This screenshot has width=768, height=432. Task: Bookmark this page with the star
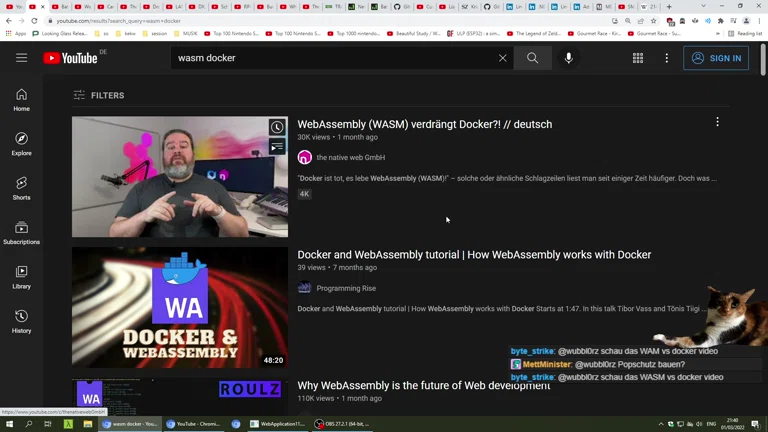coord(653,21)
